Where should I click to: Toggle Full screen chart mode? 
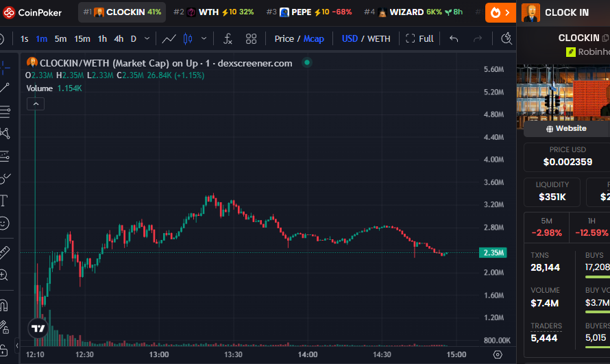pos(419,38)
